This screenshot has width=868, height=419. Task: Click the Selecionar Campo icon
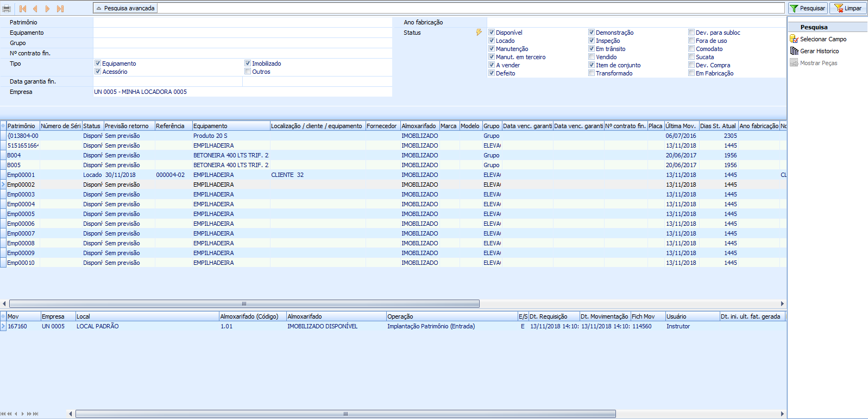click(794, 39)
